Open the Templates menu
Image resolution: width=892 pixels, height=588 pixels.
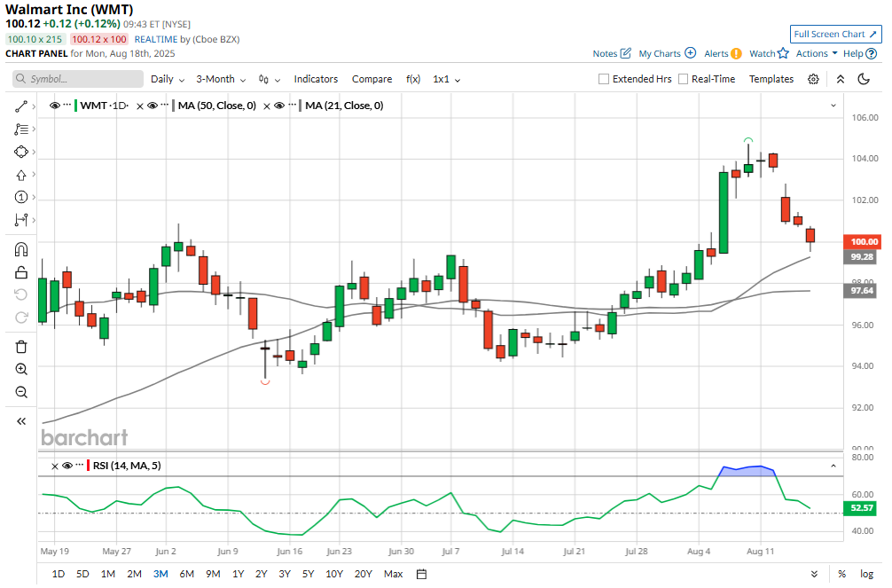tap(771, 79)
